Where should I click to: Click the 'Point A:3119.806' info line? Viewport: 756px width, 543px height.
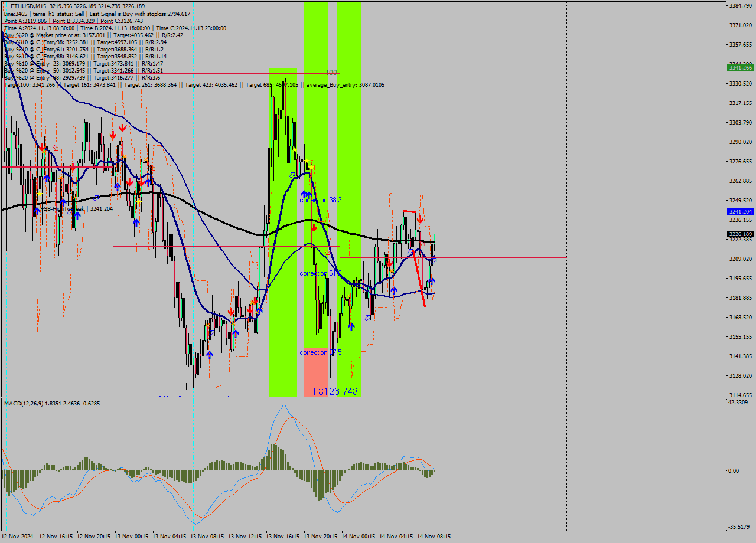[x=73, y=21]
